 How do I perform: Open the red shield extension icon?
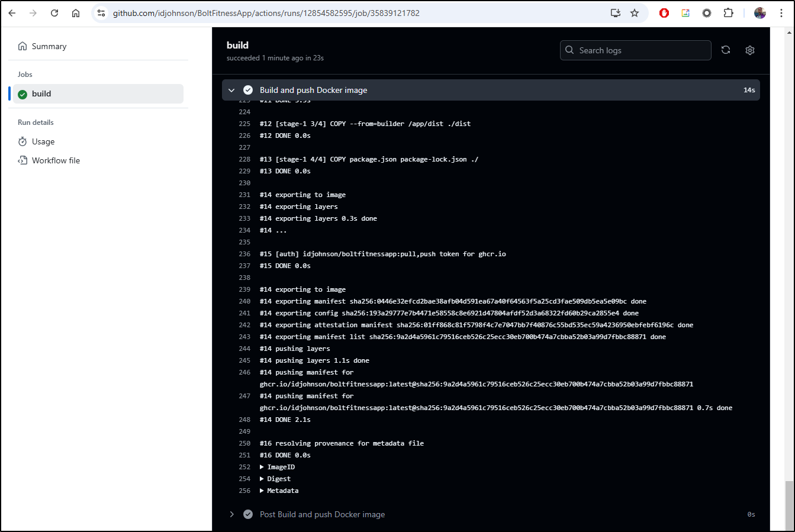tap(664, 13)
